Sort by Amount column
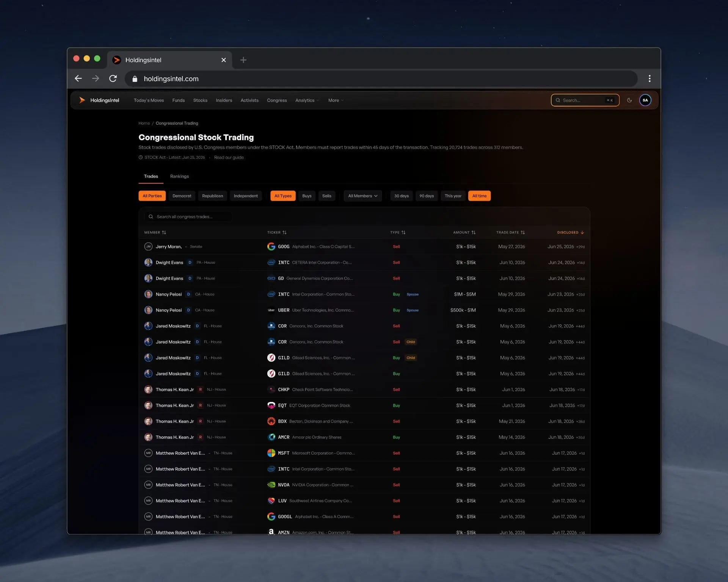Viewport: 728px width, 582px height. 464,233
